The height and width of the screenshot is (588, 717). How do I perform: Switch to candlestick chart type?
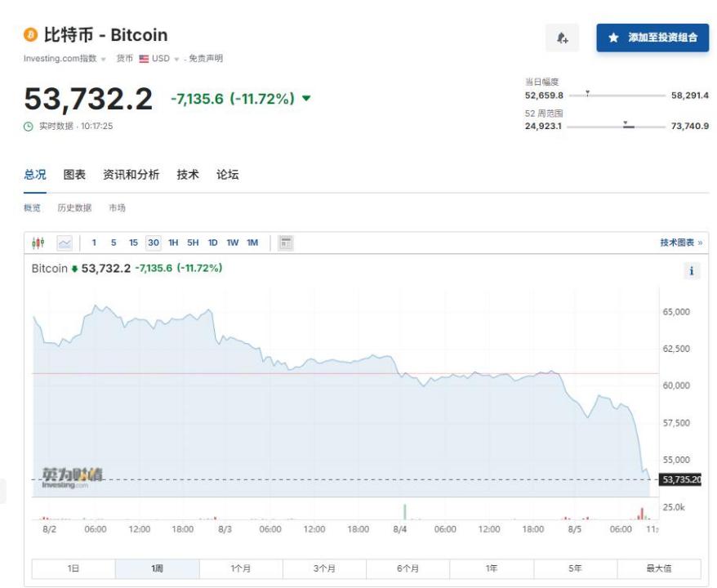38,243
